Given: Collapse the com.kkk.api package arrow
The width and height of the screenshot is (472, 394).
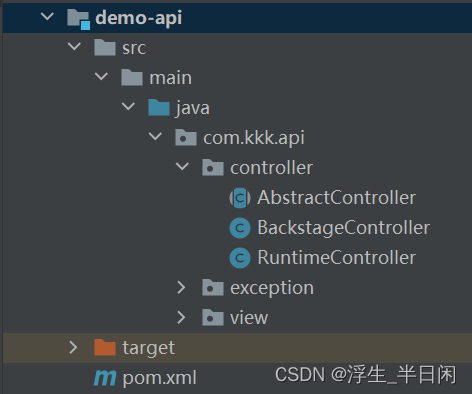Looking at the screenshot, I should (155, 136).
